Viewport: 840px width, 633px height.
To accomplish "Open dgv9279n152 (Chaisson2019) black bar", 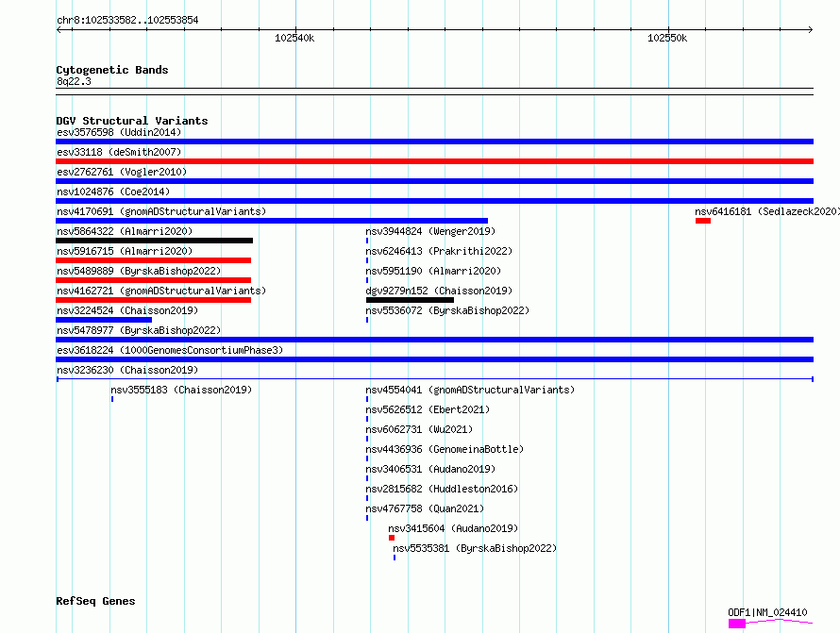I will pos(410,300).
